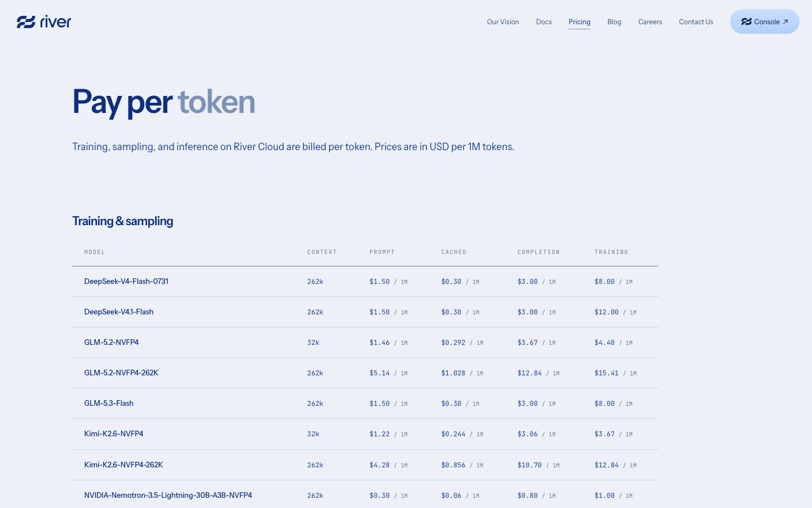The width and height of the screenshot is (812, 508).
Task: Click the GLM-5.2-NVFP4 model row name
Action: [x=112, y=342]
